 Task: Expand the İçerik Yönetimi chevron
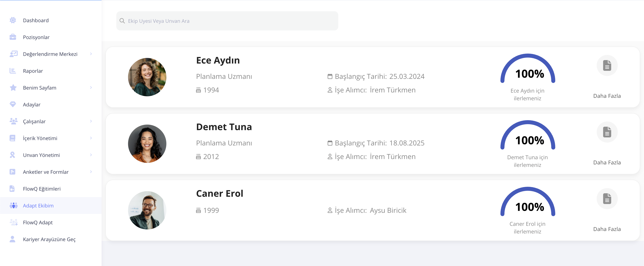coord(91,138)
